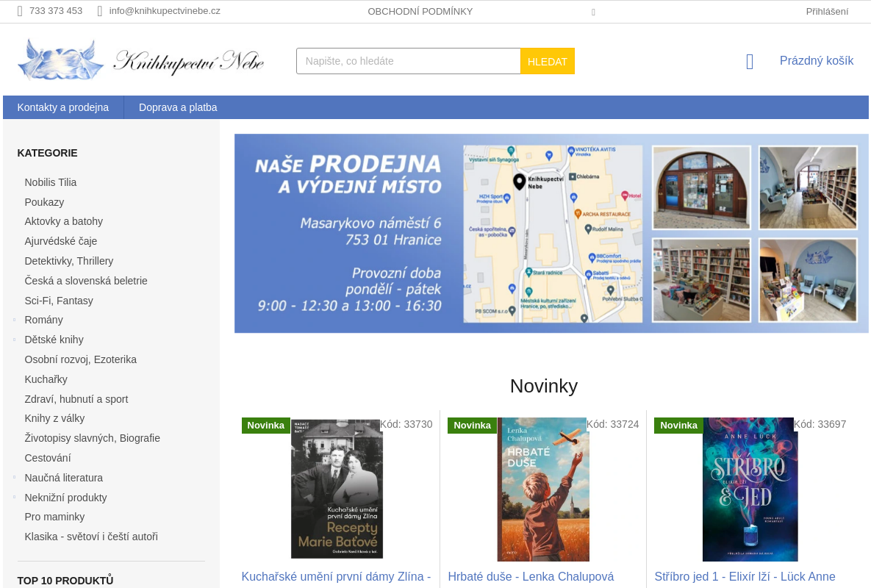Open Kontakty a prodejna menu item
Image resolution: width=882 pixels, height=588 pixels.
tap(63, 107)
